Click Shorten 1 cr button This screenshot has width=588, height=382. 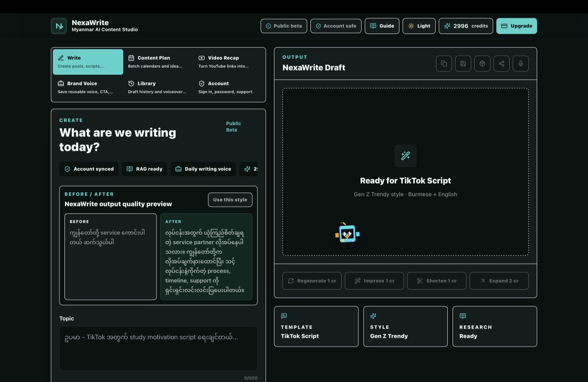point(437,281)
